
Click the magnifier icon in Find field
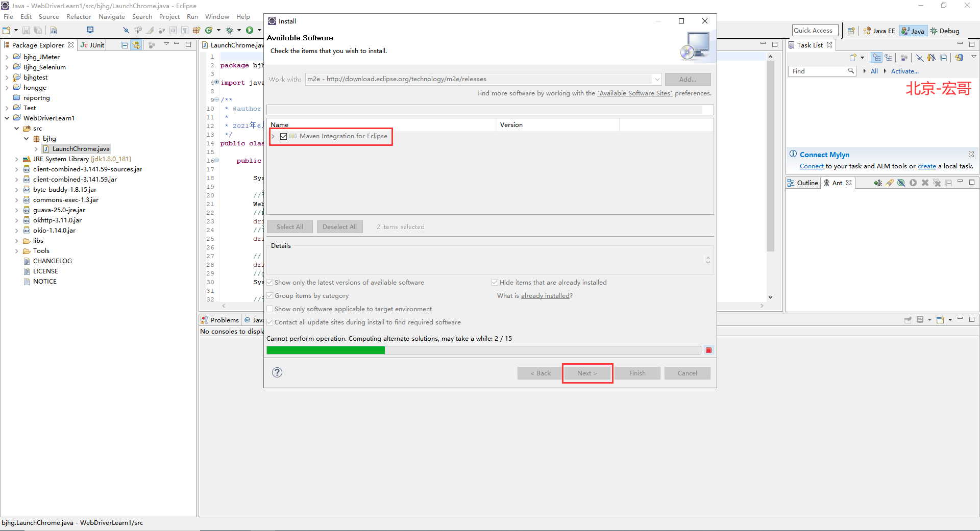[851, 71]
